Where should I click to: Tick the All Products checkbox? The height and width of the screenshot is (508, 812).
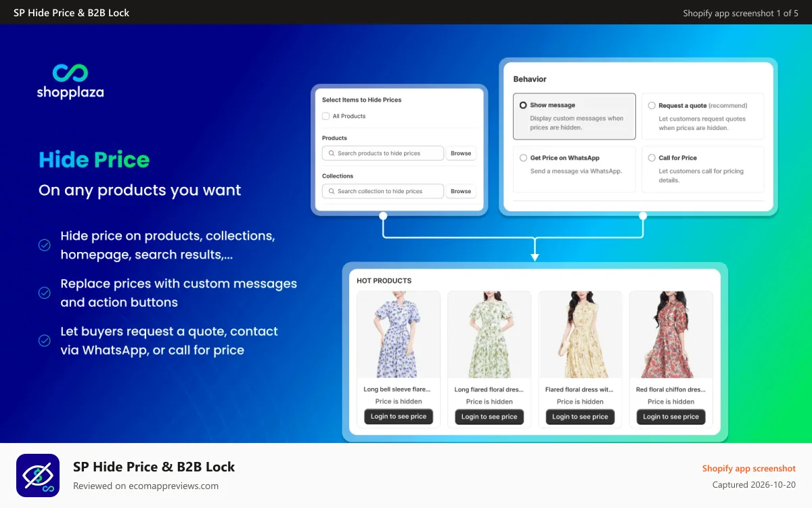325,116
